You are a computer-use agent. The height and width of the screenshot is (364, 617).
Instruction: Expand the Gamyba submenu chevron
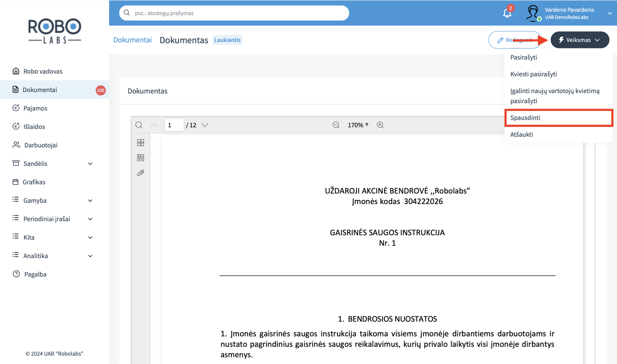[x=90, y=200]
